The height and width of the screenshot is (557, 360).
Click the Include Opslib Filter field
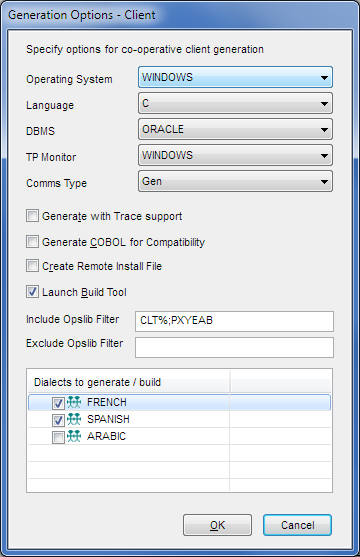pos(234,321)
